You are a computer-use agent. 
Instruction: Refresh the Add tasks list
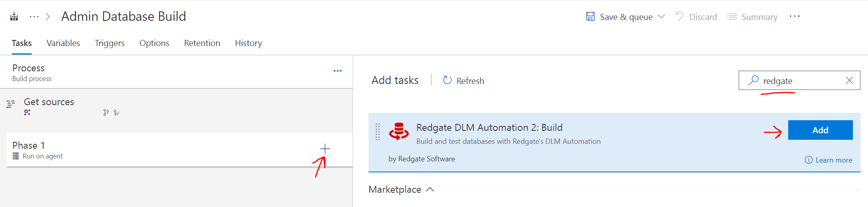463,81
